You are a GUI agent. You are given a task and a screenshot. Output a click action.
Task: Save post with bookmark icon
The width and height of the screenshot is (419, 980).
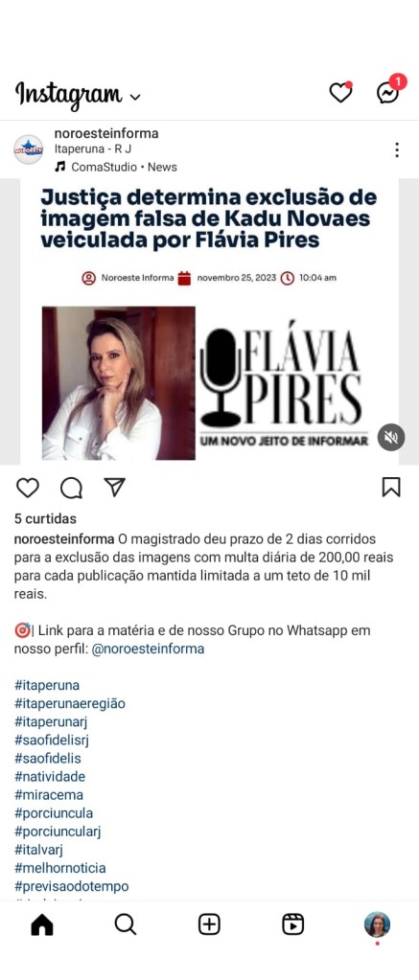pyautogui.click(x=391, y=487)
